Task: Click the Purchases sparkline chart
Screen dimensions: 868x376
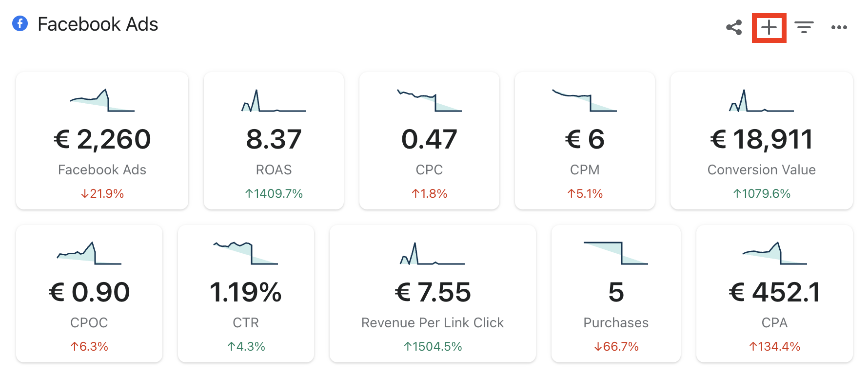Action: tap(616, 253)
